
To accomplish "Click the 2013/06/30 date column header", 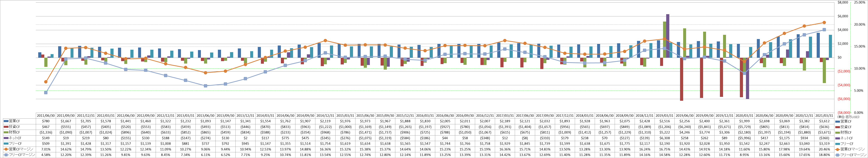I will pyautogui.click(x=206, y=115).
